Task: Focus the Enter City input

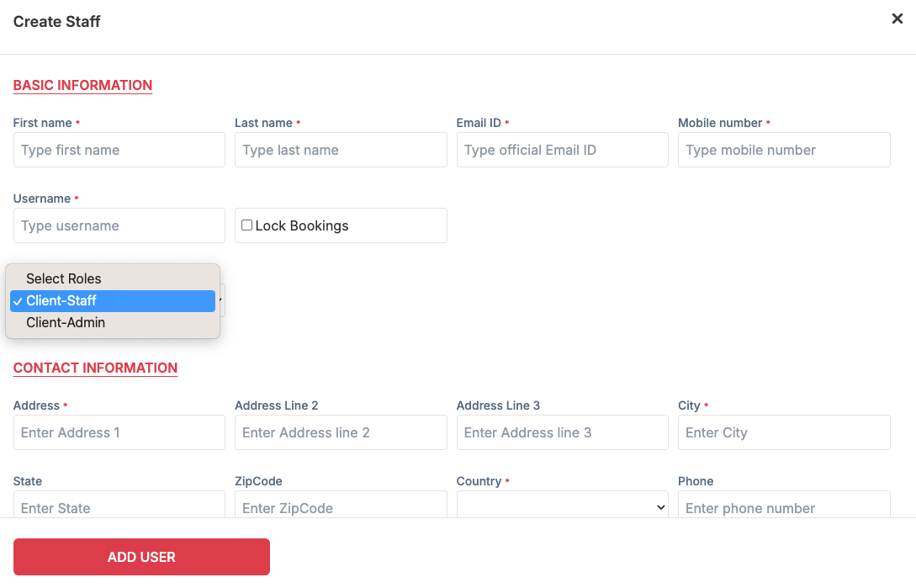Action: pos(784,432)
